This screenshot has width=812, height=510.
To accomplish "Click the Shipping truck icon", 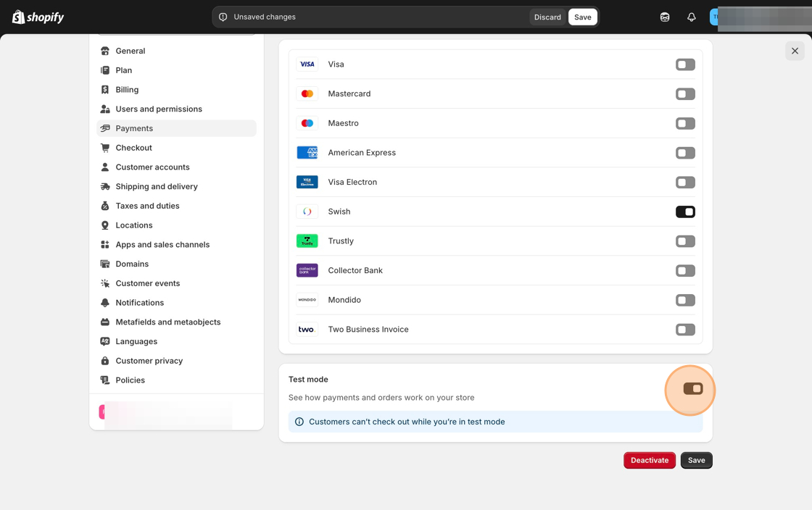I will pos(105,187).
